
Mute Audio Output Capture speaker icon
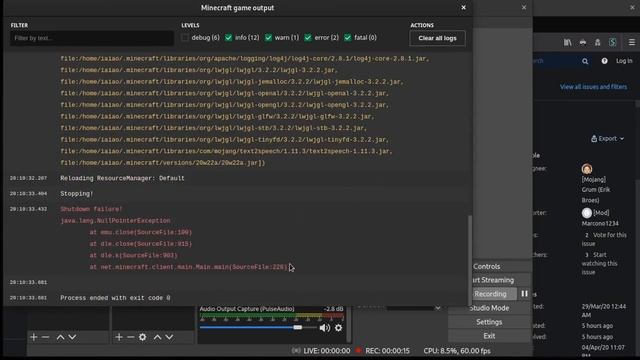[325, 328]
